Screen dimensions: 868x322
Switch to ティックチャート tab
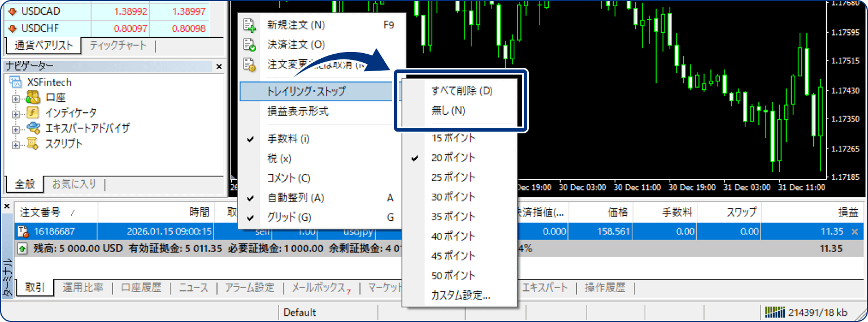[x=118, y=46]
